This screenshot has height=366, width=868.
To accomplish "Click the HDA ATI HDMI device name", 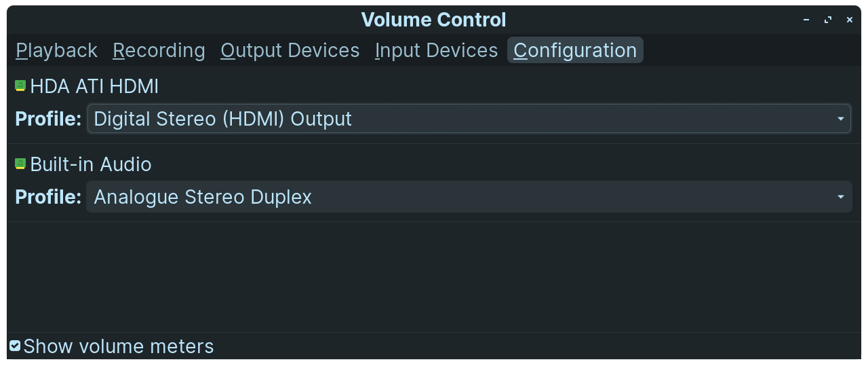I will [x=94, y=86].
